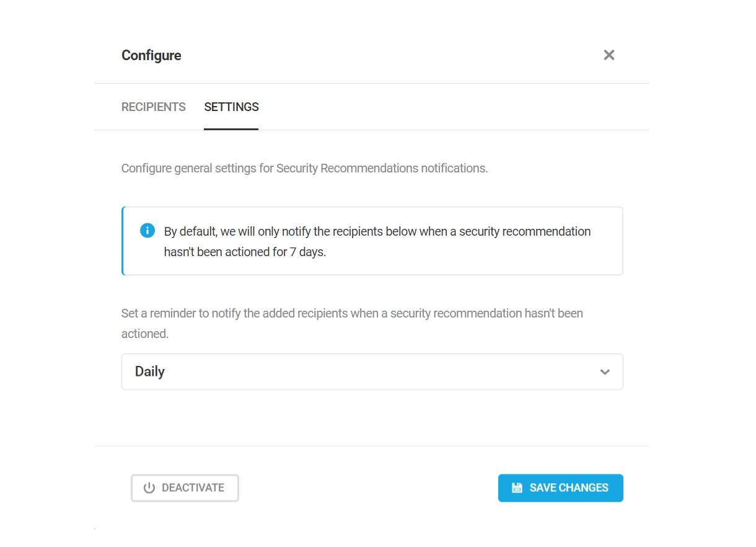This screenshot has width=756, height=547.
Task: Click the 'Security Recommendations notifications' phrase
Action: [382, 168]
